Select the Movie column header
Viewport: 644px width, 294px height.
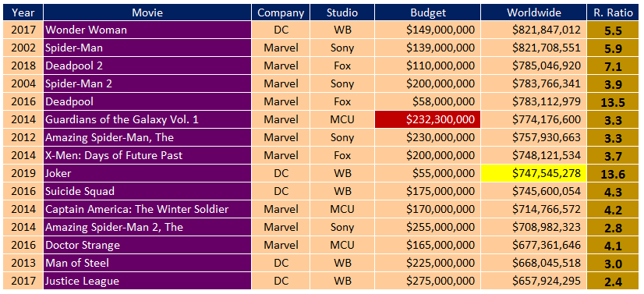(x=147, y=12)
